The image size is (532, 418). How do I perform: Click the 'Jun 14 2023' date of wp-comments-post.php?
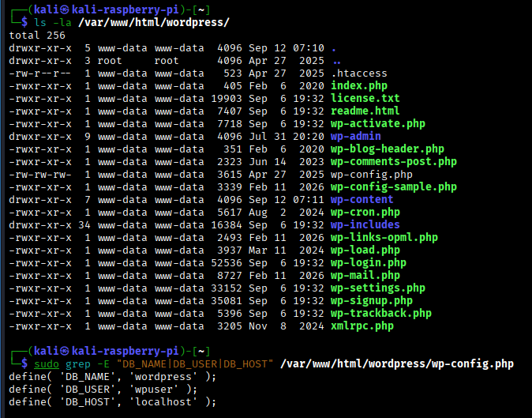(287, 162)
